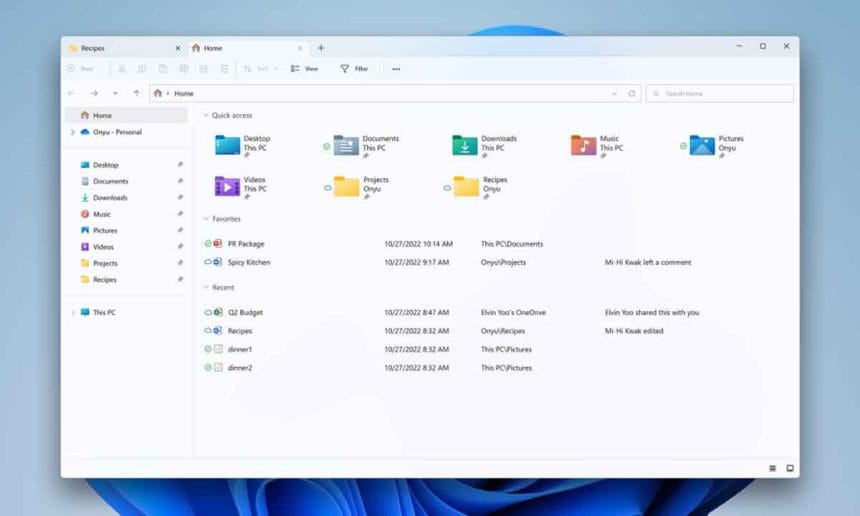Screen dimensions: 860x516
Task: Open the Music folder in Quick access
Action: point(583,145)
